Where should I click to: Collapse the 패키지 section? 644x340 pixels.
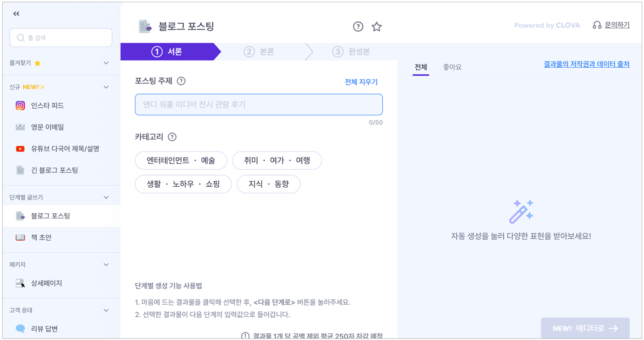pos(106,264)
